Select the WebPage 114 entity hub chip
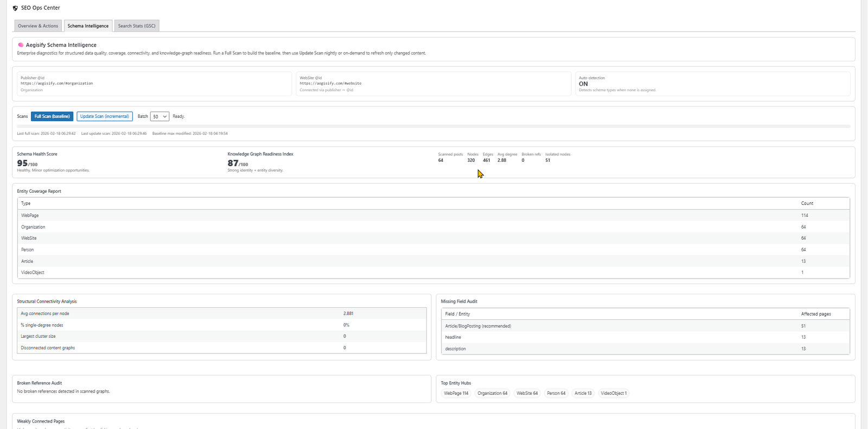The image size is (868, 429). (456, 393)
